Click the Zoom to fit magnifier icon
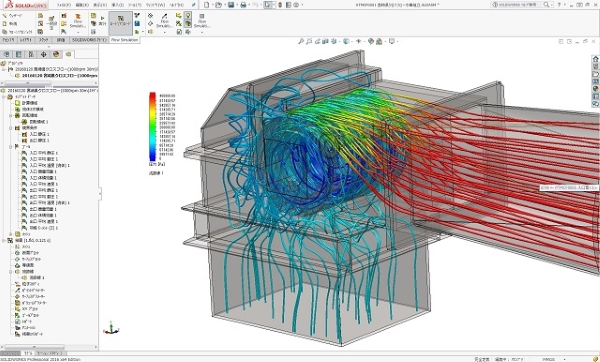This screenshot has height=362, width=600. pyautogui.click(x=301, y=41)
